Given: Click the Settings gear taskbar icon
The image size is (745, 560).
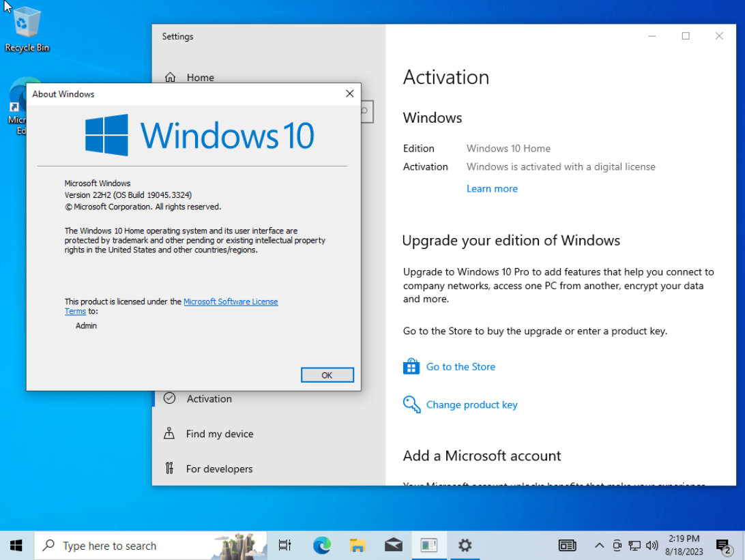Looking at the screenshot, I should pyautogui.click(x=465, y=545).
